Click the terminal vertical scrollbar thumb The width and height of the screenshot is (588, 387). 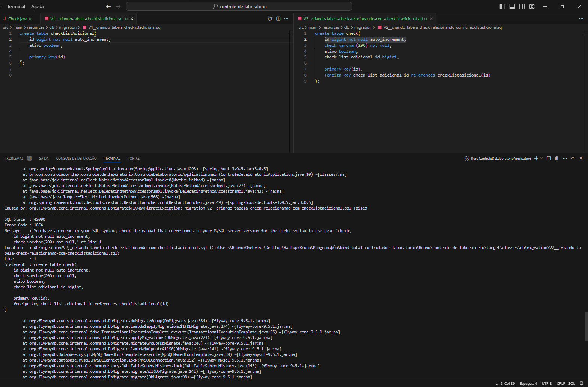coord(586,325)
